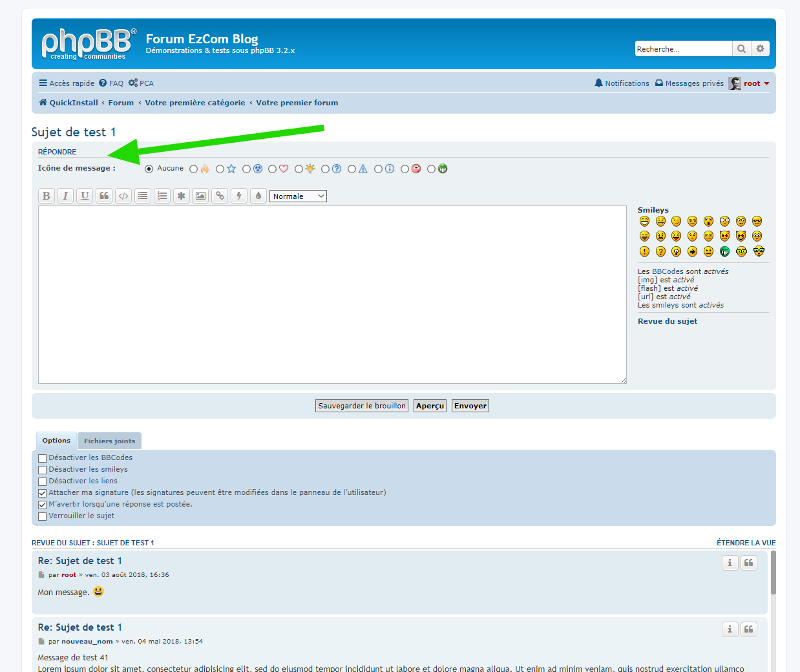
Task: Insert code BBCode tag
Action: [123, 196]
